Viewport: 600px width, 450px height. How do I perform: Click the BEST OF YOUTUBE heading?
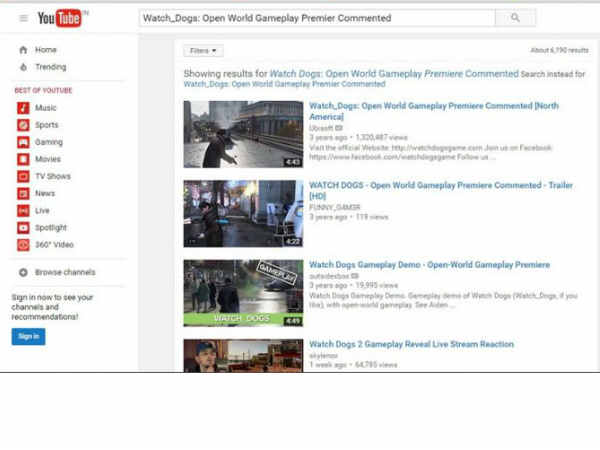[43, 91]
